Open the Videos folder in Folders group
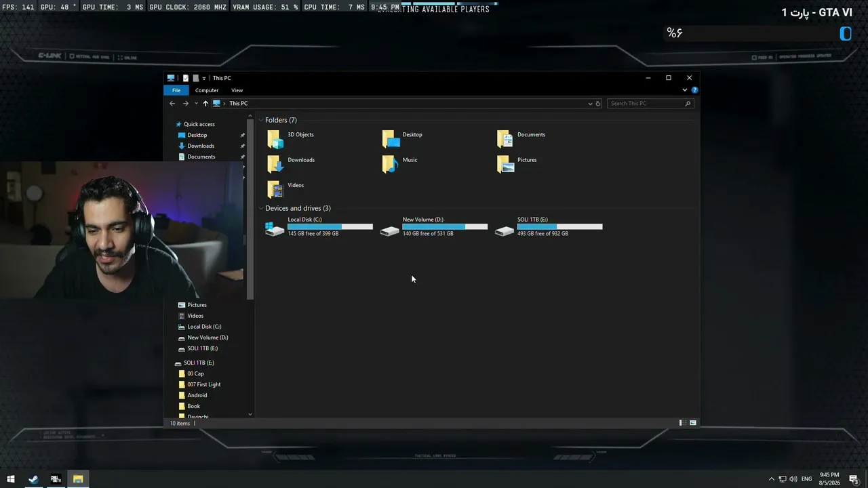The width and height of the screenshot is (868, 488). pyautogui.click(x=285, y=188)
